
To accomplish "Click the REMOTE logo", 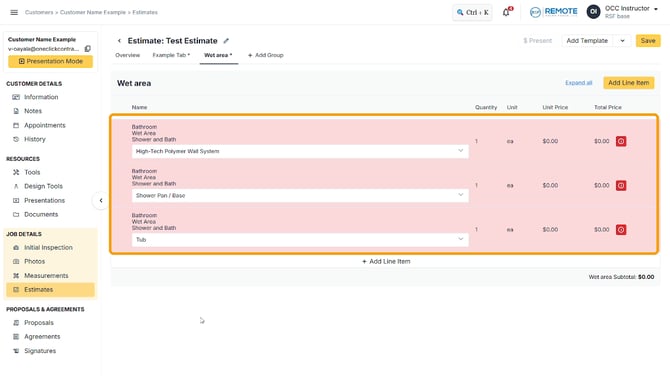I will (x=553, y=12).
